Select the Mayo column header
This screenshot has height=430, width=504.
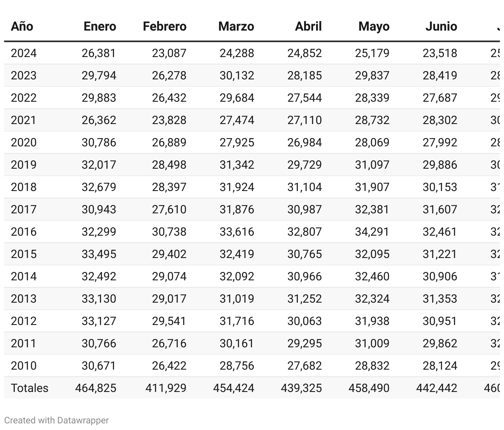(374, 27)
